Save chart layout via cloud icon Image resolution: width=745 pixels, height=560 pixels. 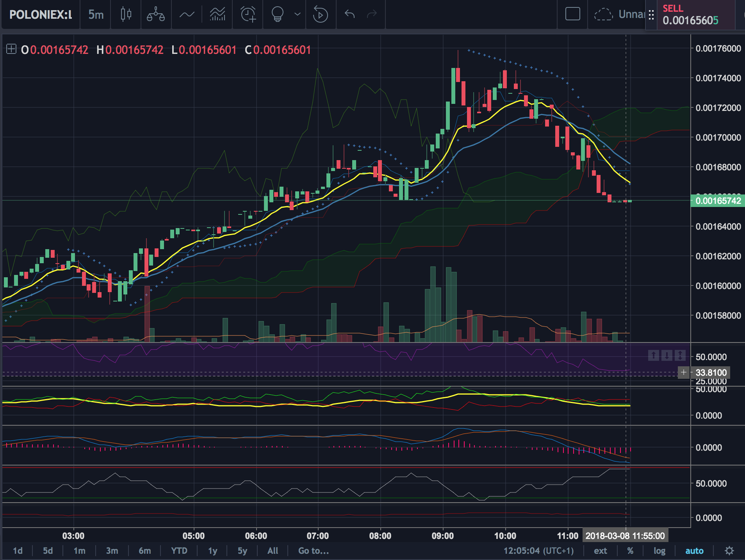coord(603,14)
